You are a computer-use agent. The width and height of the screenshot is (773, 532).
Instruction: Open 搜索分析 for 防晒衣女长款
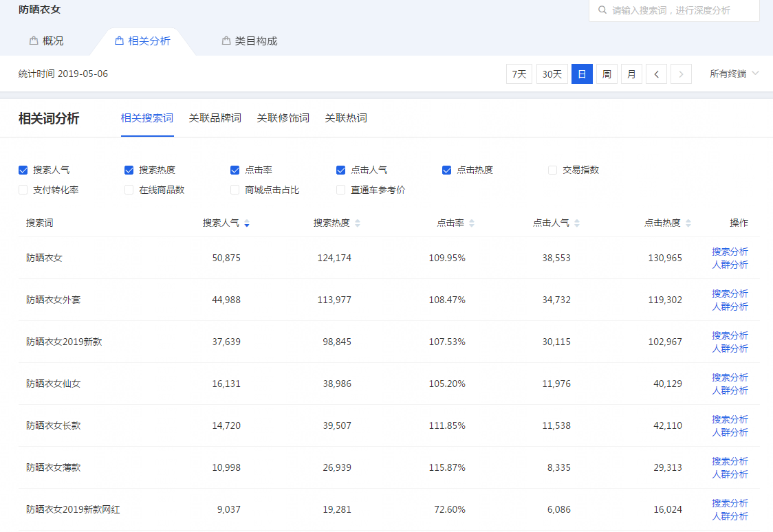tap(730, 419)
